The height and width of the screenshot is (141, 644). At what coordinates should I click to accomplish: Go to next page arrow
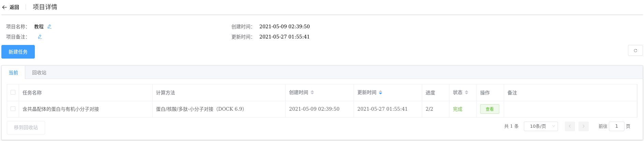point(583,126)
